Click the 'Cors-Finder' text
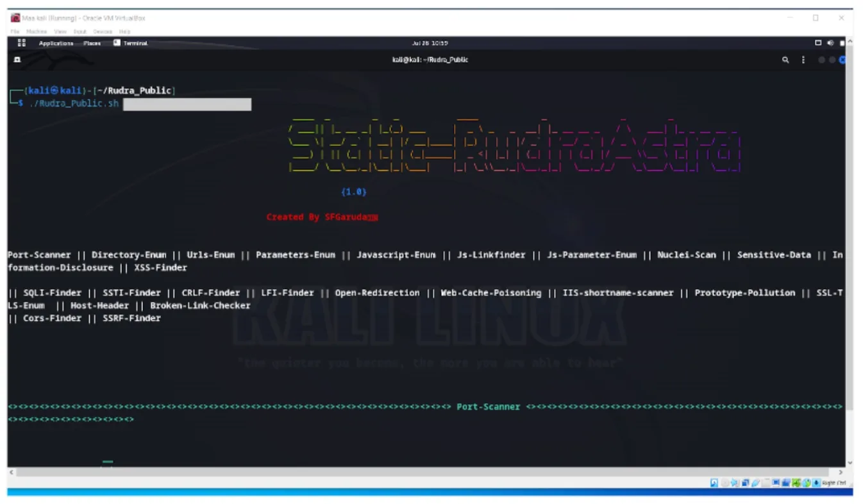863x504 pixels. click(53, 318)
